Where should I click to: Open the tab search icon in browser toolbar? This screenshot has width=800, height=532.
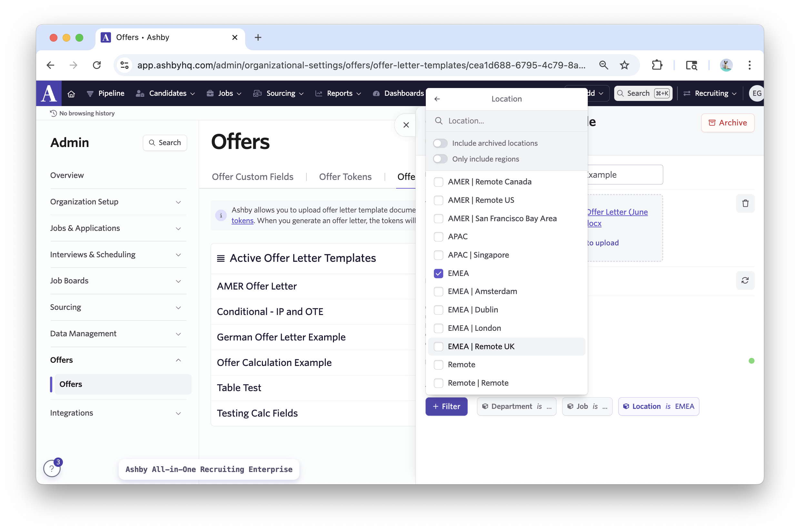[691, 65]
